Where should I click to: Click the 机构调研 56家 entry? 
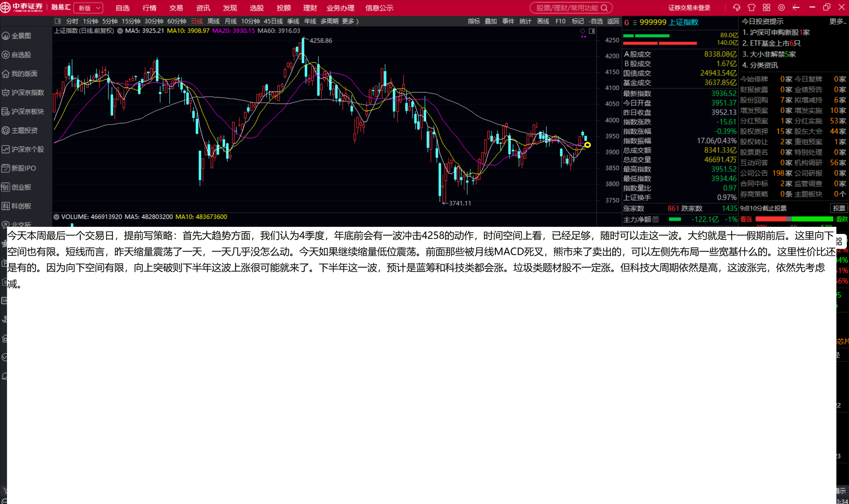pos(820,163)
